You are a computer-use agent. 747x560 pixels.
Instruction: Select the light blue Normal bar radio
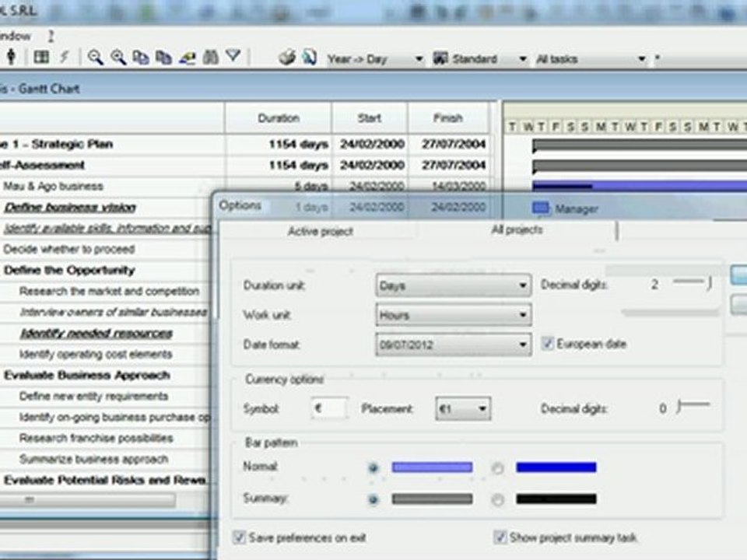(x=373, y=468)
